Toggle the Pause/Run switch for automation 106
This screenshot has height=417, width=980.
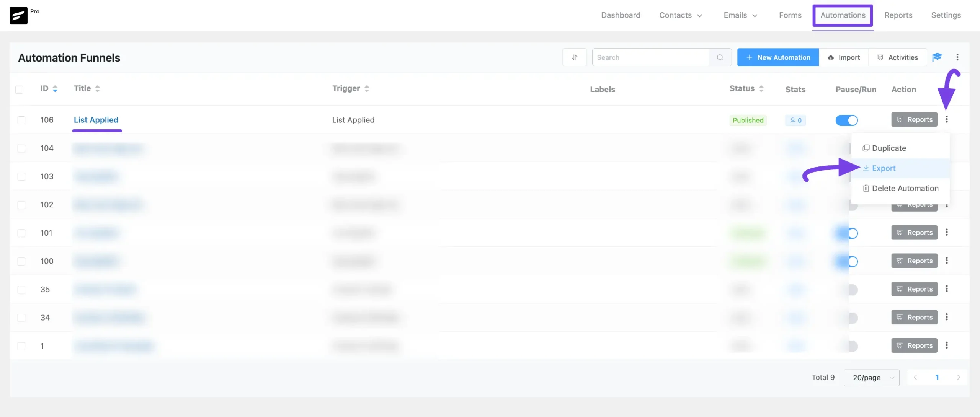[847, 119]
